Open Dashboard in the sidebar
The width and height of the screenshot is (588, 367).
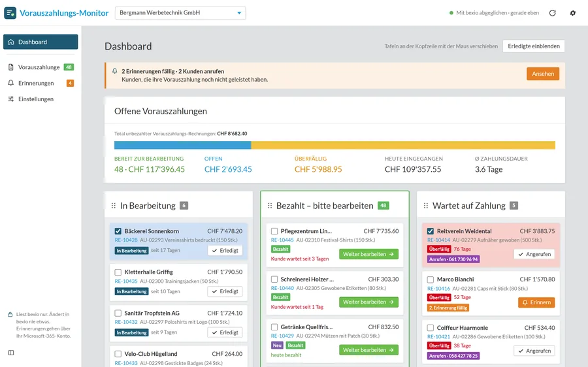pos(41,42)
